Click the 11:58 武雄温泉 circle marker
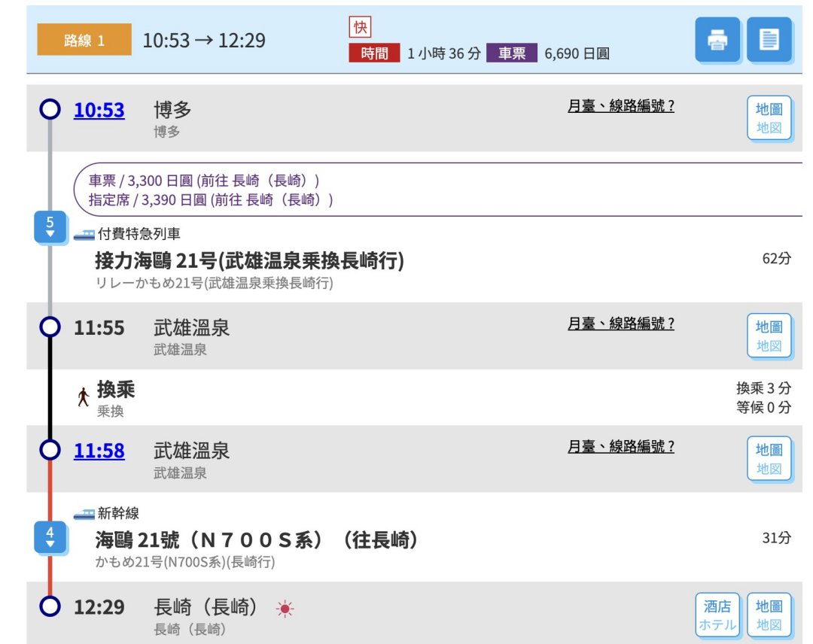This screenshot has height=644, width=813. click(50, 450)
